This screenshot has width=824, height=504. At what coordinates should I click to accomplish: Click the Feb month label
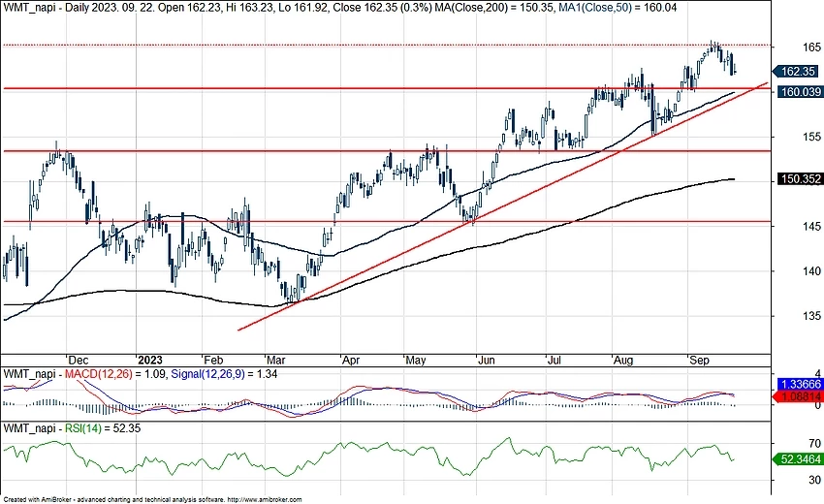click(213, 361)
